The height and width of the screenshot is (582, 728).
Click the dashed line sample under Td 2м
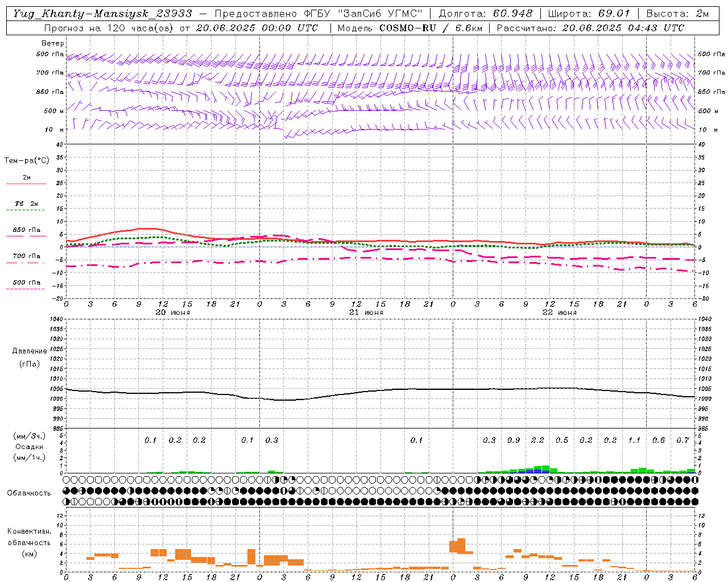pos(25,210)
